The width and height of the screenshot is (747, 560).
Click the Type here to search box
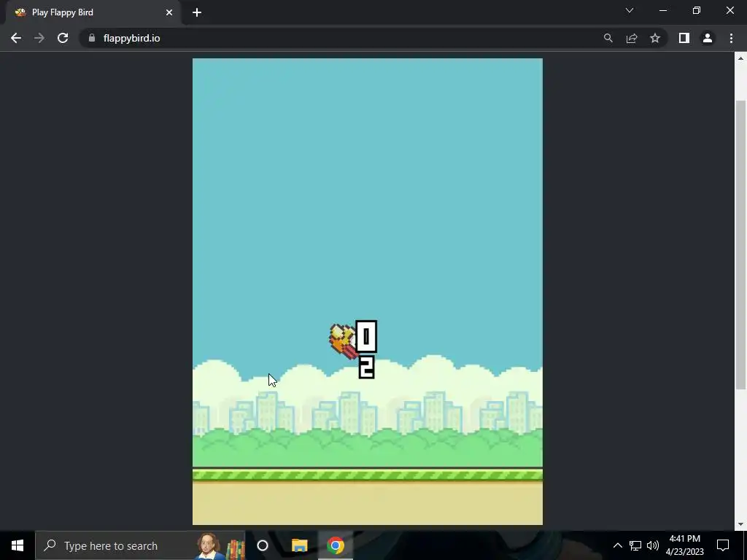[141, 545]
